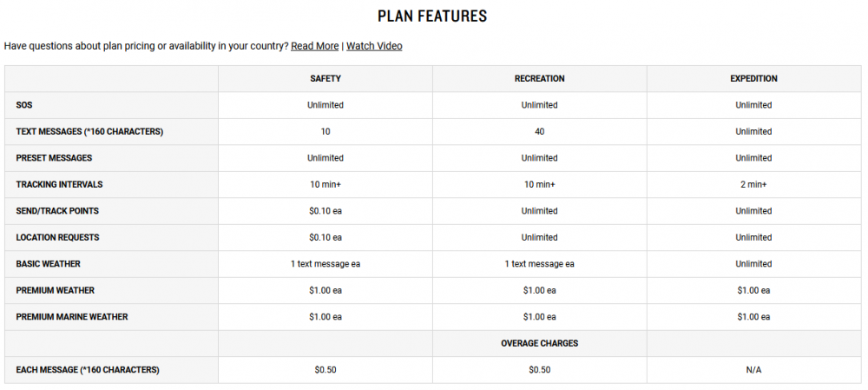Click the LOCATION REQUESTS row label
Viewport: 868px width, 390px height.
pos(57,237)
